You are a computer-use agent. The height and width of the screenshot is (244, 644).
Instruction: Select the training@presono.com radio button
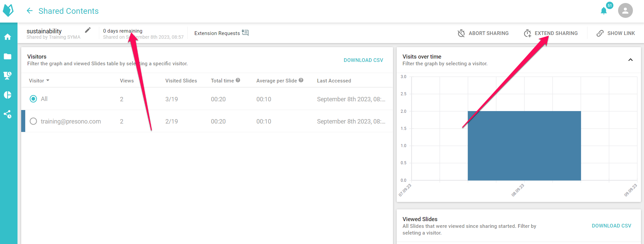click(x=33, y=121)
